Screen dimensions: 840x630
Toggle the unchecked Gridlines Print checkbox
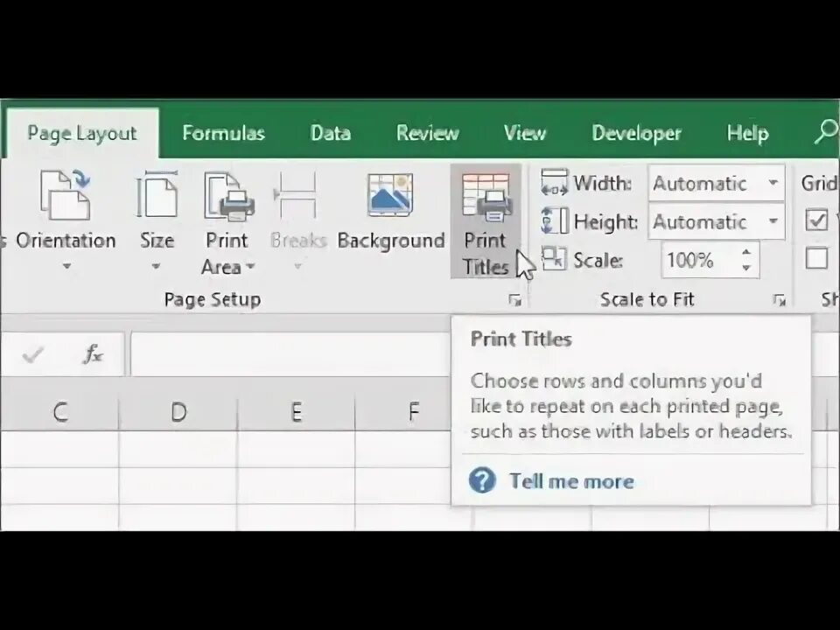tap(816, 258)
